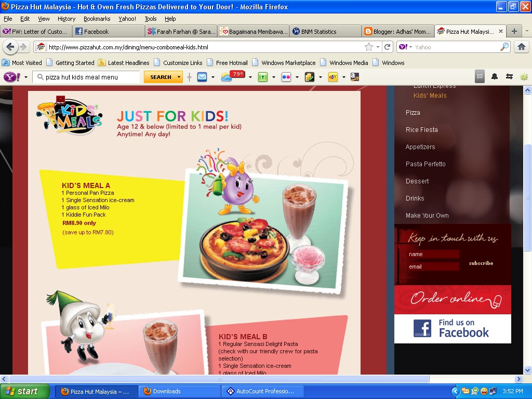Click the name input field
532x399 pixels.
(433, 254)
